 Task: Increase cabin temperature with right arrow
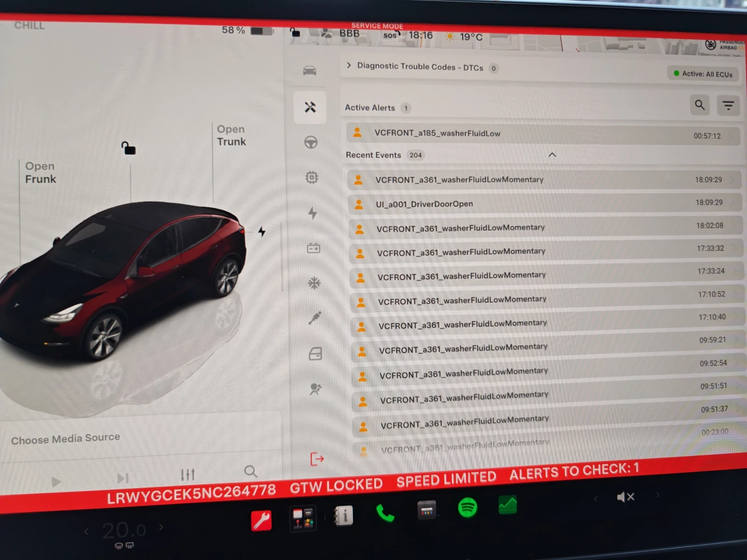tap(161, 527)
